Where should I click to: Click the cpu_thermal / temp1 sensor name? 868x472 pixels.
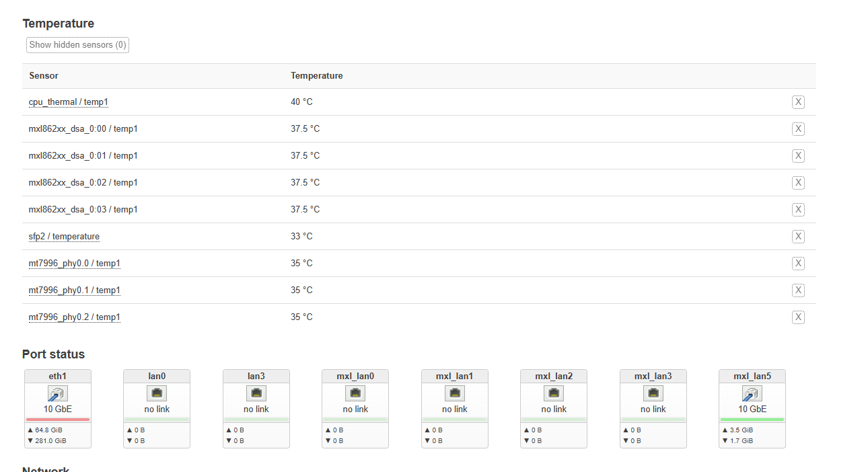tap(68, 102)
